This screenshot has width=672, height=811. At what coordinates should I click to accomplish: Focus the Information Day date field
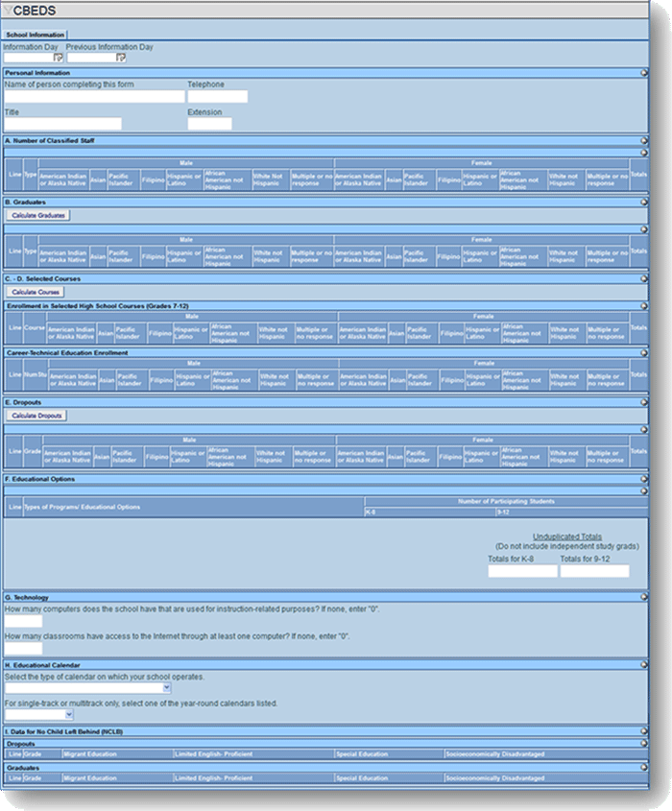click(x=29, y=58)
